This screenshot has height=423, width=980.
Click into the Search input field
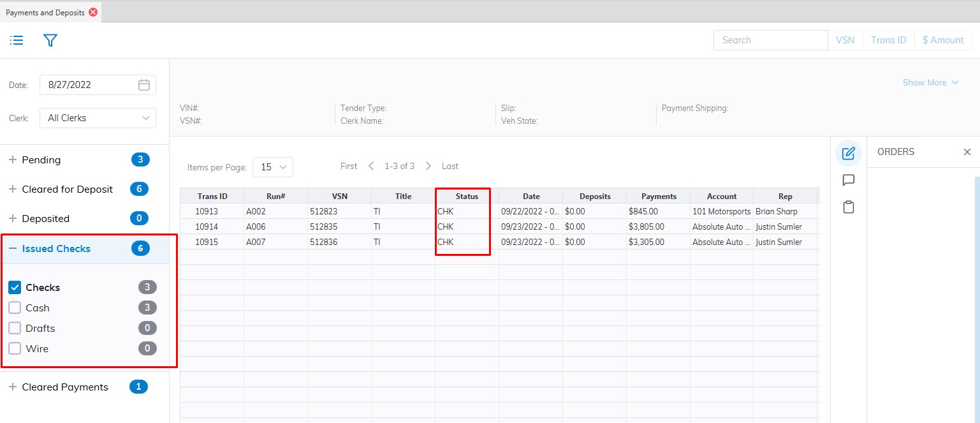(x=770, y=40)
